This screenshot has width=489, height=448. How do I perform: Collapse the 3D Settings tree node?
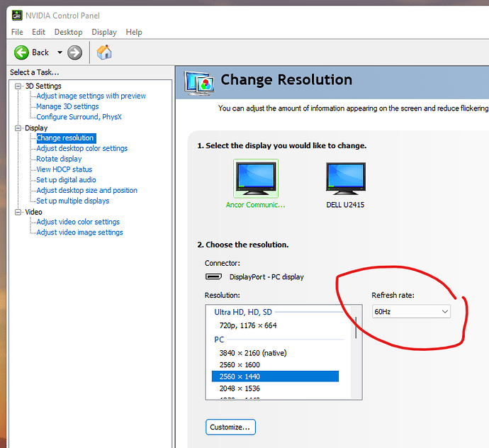(18, 86)
